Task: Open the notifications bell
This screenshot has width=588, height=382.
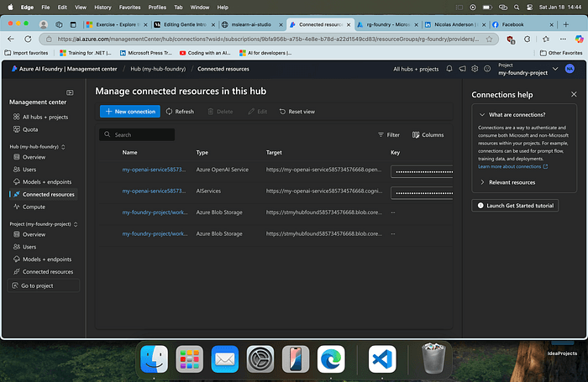Action: [x=449, y=69]
